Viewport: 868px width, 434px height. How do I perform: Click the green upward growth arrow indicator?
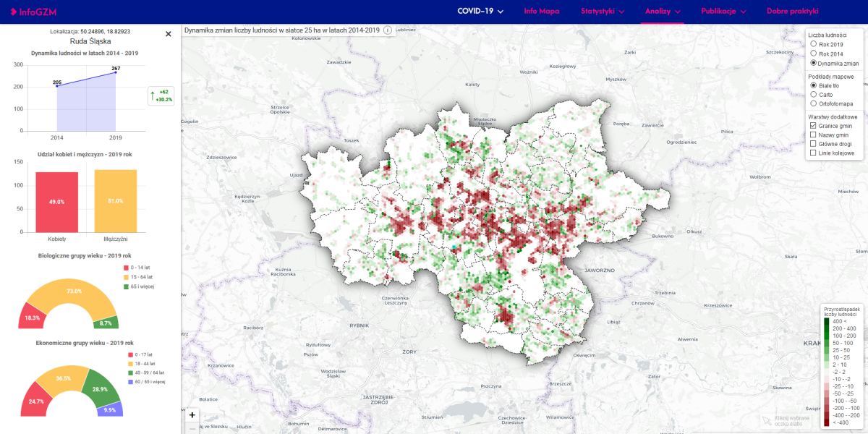point(152,95)
